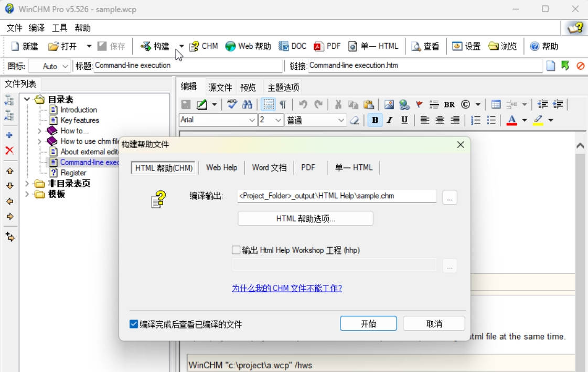The width and height of the screenshot is (588, 372).
Task: Toggle Bold formatting button
Action: (375, 120)
